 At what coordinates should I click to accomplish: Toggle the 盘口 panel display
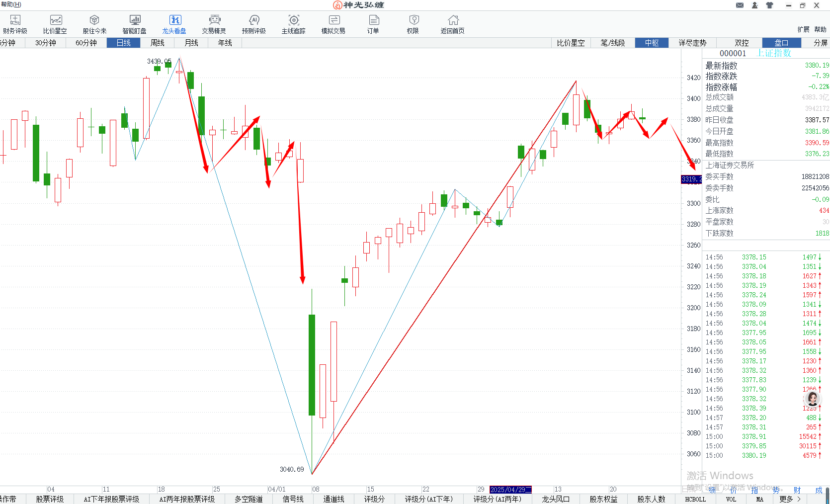[781, 43]
